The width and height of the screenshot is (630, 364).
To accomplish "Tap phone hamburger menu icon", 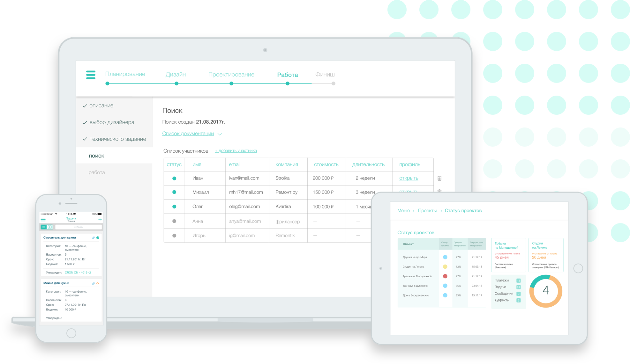I will point(43,220).
